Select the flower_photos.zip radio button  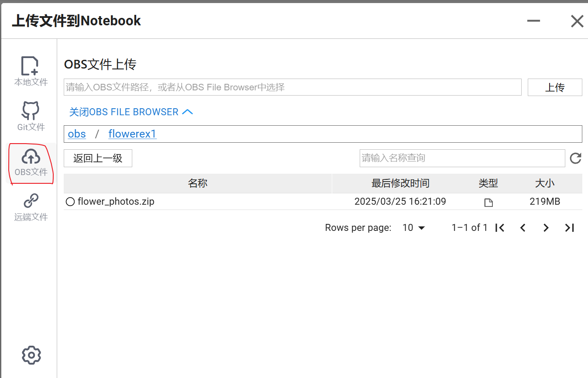pyautogui.click(x=70, y=201)
